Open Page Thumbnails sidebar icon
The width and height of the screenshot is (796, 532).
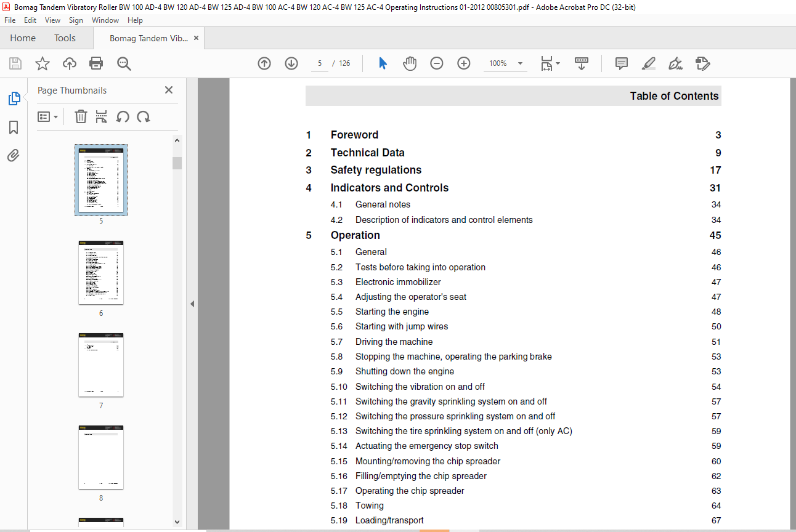point(14,99)
